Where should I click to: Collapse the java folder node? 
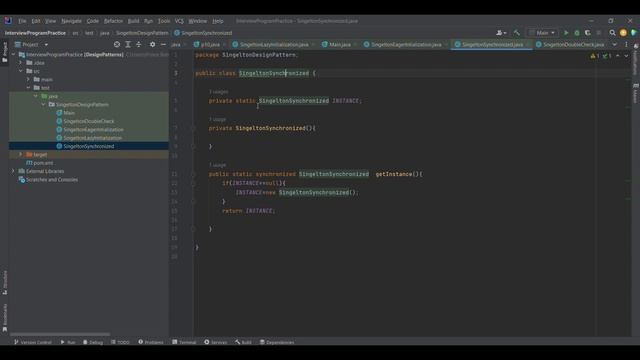click(x=36, y=96)
